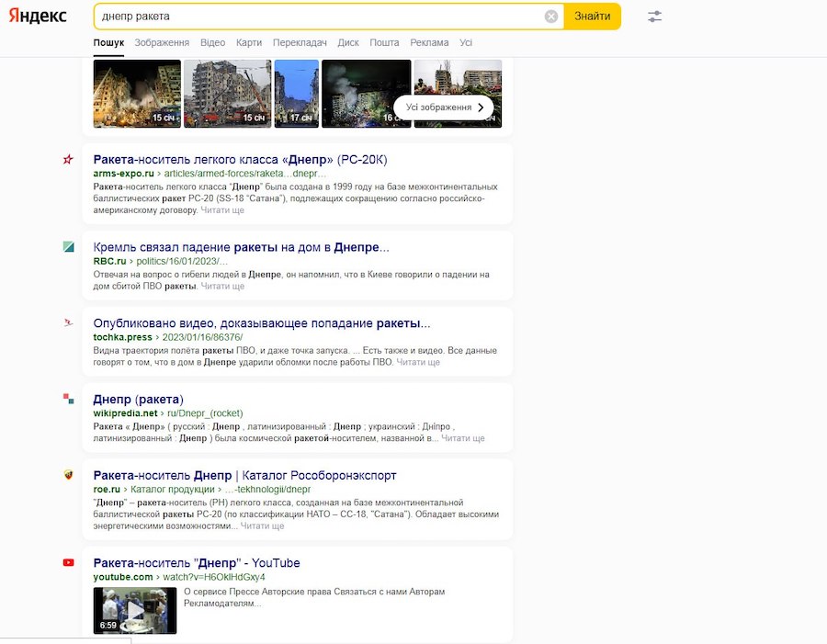This screenshot has width=827, height=644.
Task: Click the RBC.ru favicon
Action: click(68, 247)
